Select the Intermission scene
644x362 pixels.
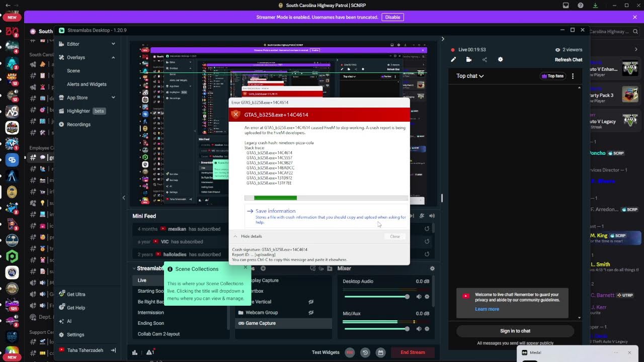point(151,313)
